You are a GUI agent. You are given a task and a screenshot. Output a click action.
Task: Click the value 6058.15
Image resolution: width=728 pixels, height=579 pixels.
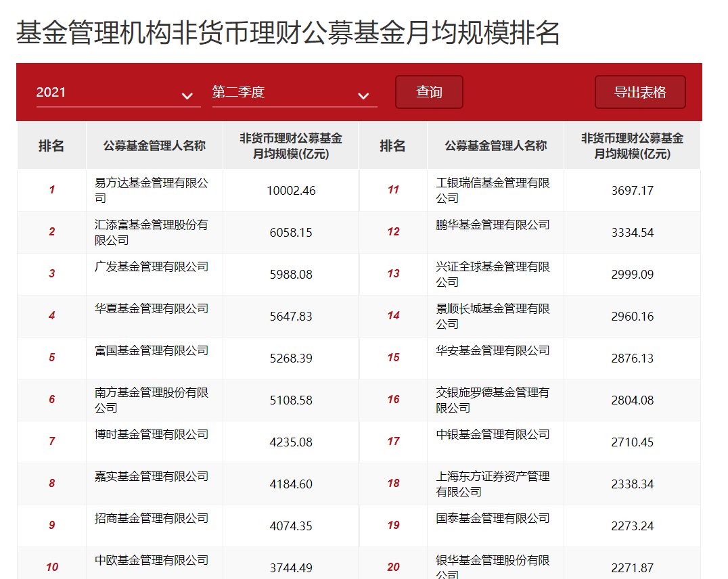click(x=291, y=233)
